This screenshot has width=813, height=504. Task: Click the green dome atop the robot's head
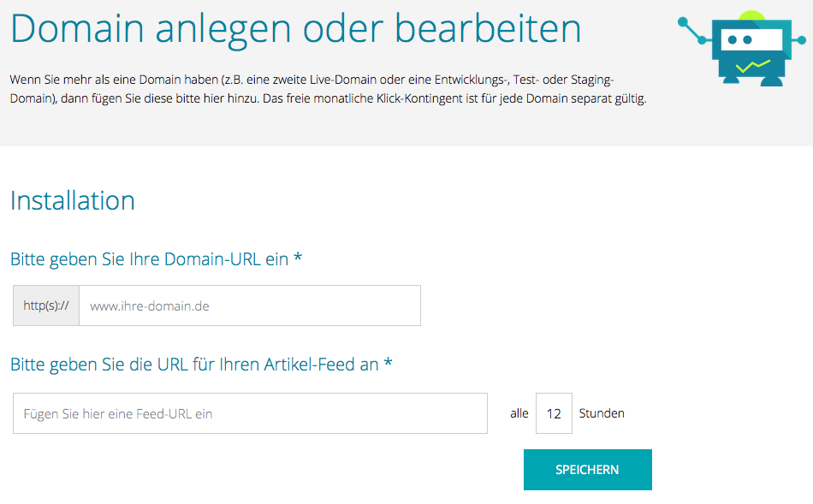pyautogui.click(x=752, y=15)
